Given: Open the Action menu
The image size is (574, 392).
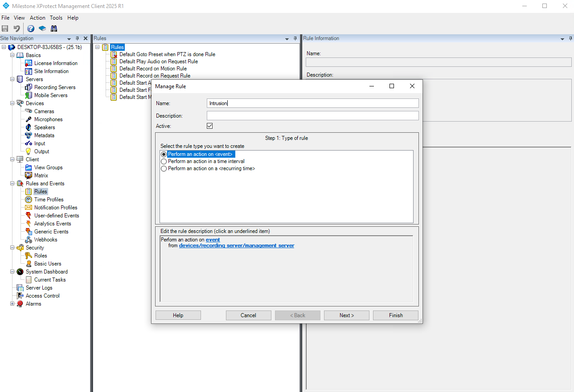Looking at the screenshot, I should coord(37,18).
